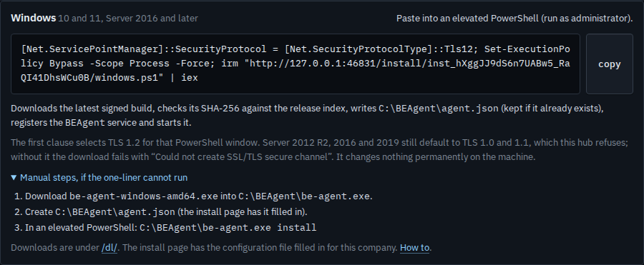Click inside the PowerShell one-liner code box
Screen dimensions: 644x265
pos(296,64)
